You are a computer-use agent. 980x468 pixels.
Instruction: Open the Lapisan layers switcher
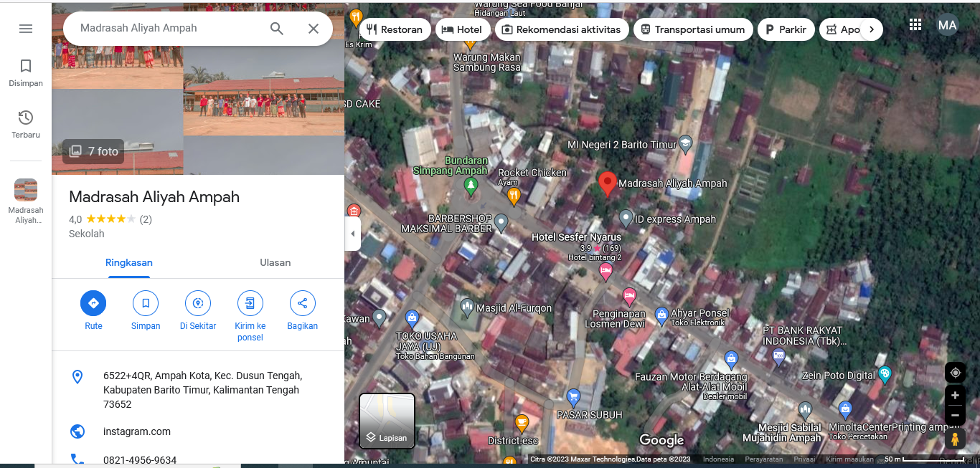click(387, 421)
